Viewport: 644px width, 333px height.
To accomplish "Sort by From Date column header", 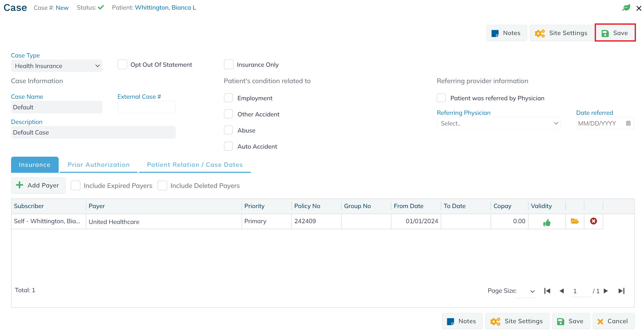I will click(416, 206).
